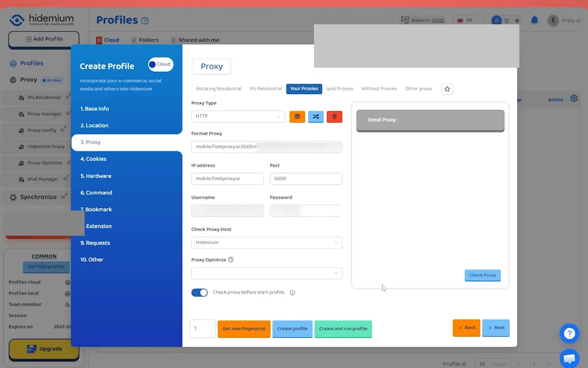This screenshot has width=588, height=368.
Task: Select the light theme sun icon
Action: 497,20
